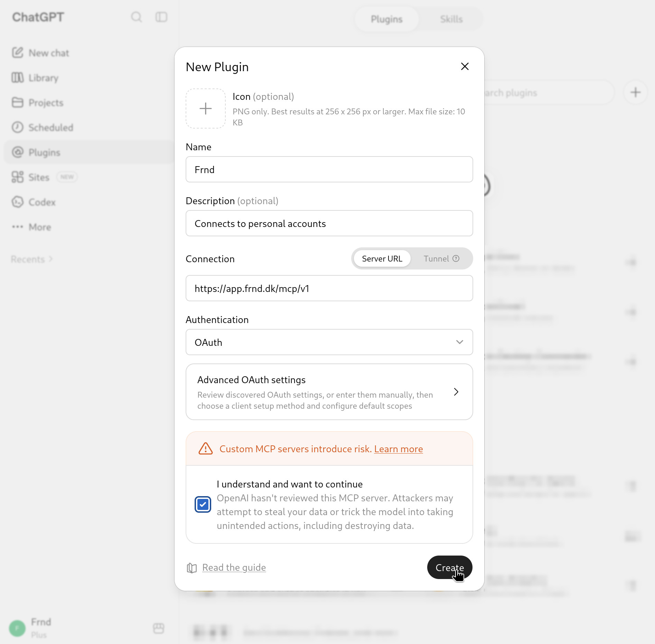
Task: Expand More sidebar options
Action: coord(89,227)
